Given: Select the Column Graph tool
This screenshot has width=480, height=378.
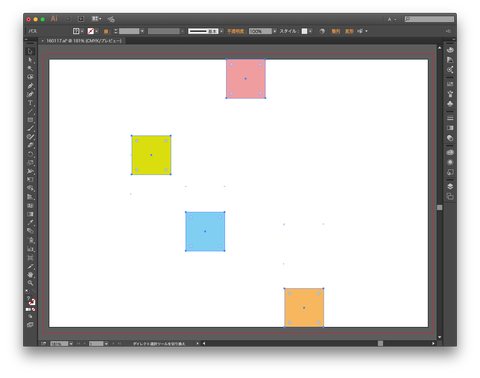Looking at the screenshot, I should 30,249.
